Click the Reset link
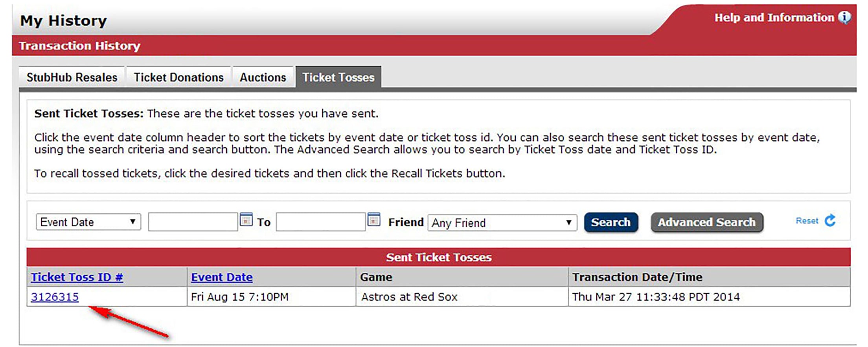 (x=807, y=221)
